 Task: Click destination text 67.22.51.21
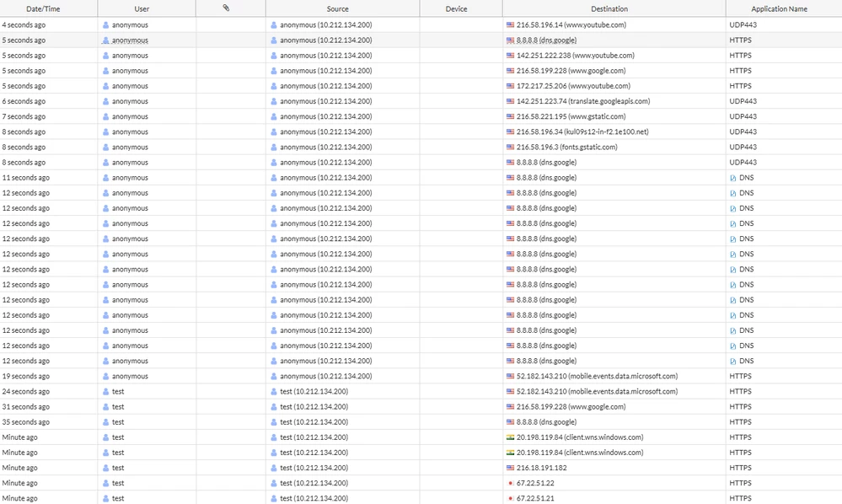click(535, 499)
